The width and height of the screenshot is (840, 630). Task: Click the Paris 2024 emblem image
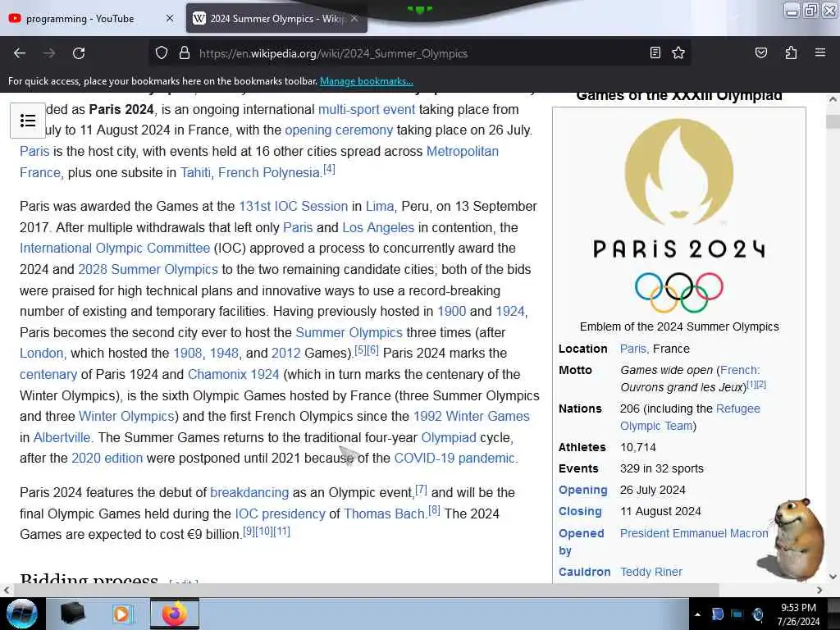pos(678,216)
